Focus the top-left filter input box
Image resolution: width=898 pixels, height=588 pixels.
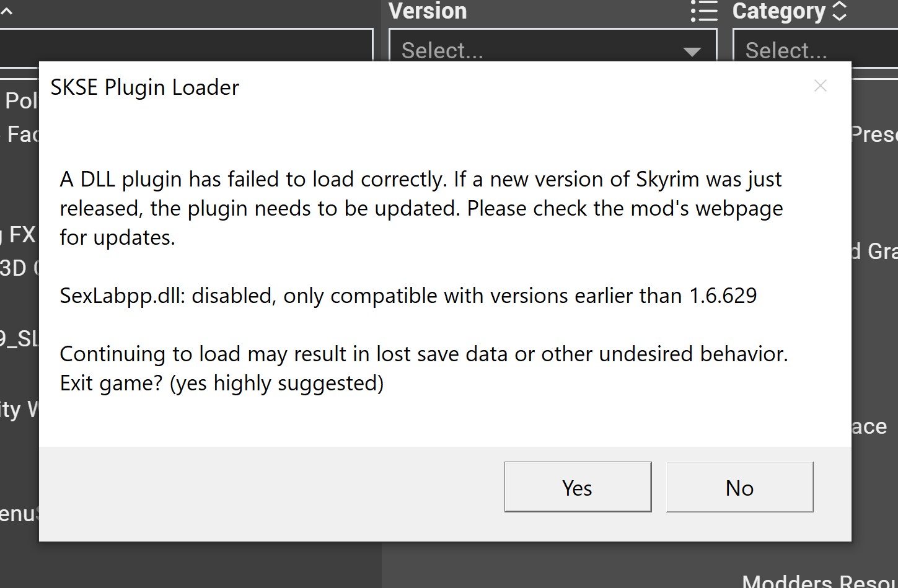186,46
